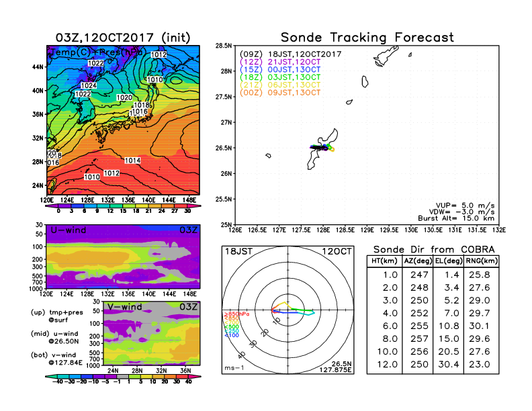
Task: Click the 'Temp(C)+Pres(hPa)' map label
Action: [99, 52]
